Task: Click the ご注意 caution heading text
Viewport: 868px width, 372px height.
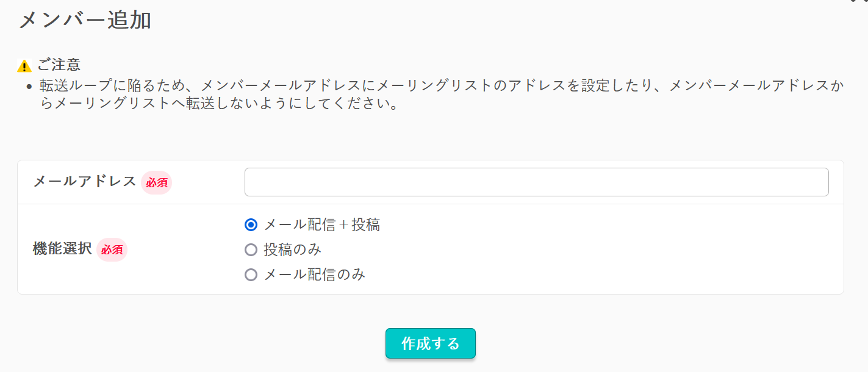Action: pos(59,65)
